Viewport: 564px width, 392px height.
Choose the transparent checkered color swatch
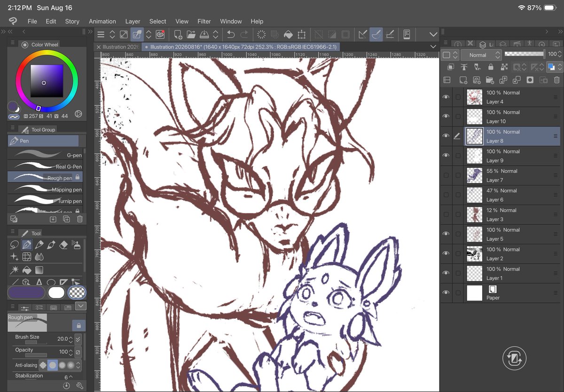[x=76, y=292]
